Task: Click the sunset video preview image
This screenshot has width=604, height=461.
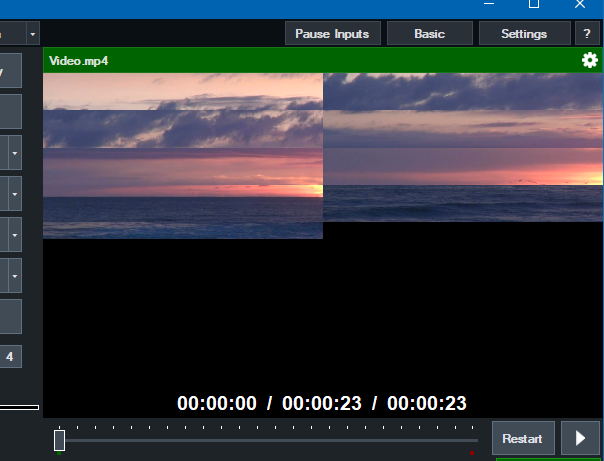Action: pyautogui.click(x=183, y=155)
